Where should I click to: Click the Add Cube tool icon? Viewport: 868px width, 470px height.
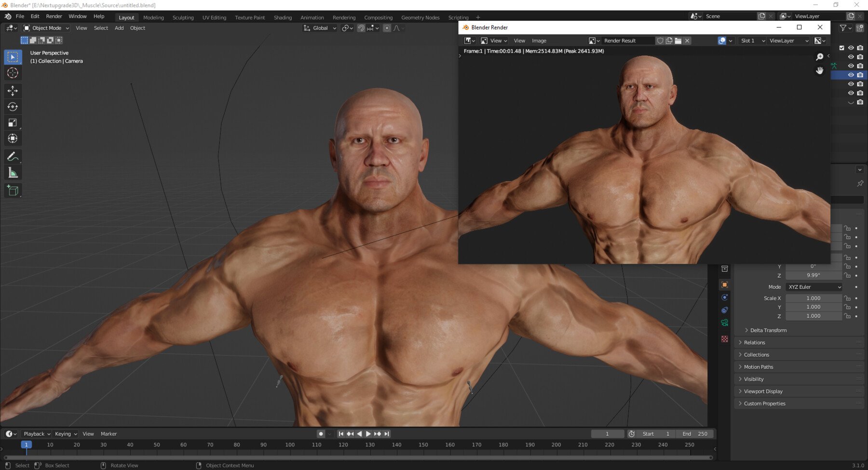click(13, 190)
